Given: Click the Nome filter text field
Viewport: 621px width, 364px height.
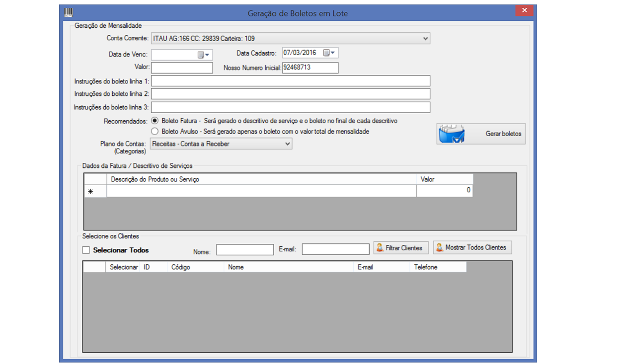Looking at the screenshot, I should 244,249.
